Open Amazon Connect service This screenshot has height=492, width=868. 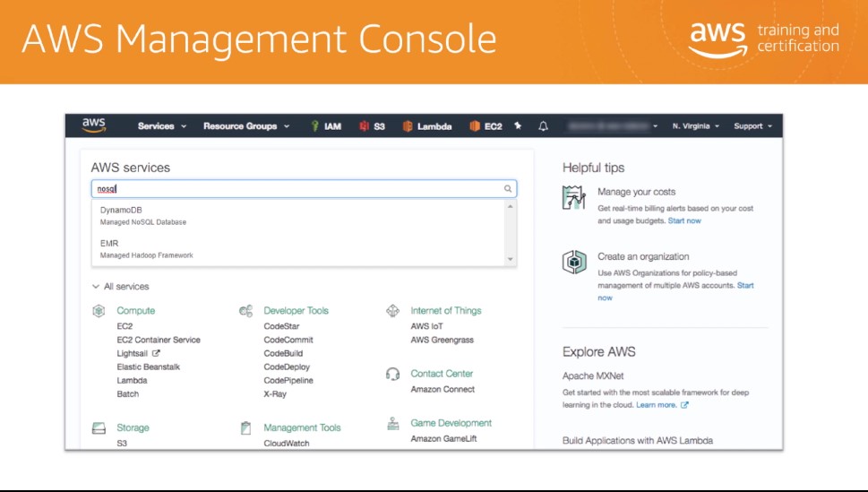click(443, 390)
